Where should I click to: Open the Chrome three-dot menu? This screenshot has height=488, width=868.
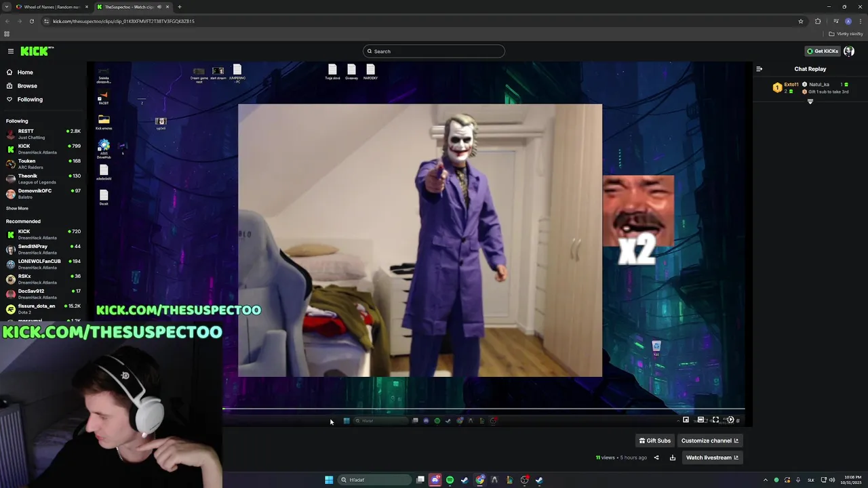pyautogui.click(x=861, y=21)
